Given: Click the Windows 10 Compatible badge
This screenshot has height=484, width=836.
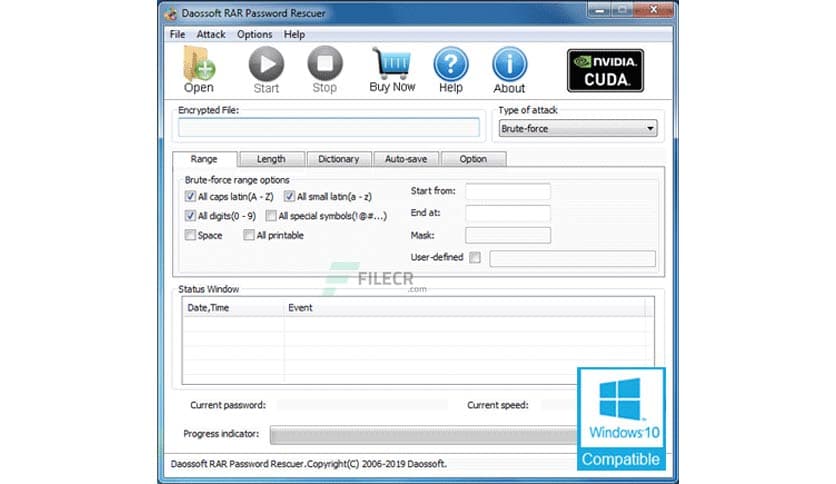Looking at the screenshot, I should (x=621, y=419).
